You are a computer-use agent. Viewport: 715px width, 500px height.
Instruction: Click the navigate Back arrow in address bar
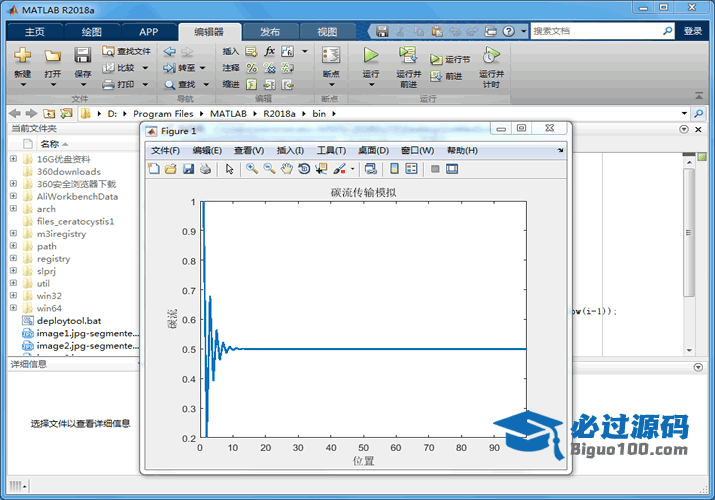pyautogui.click(x=15, y=113)
